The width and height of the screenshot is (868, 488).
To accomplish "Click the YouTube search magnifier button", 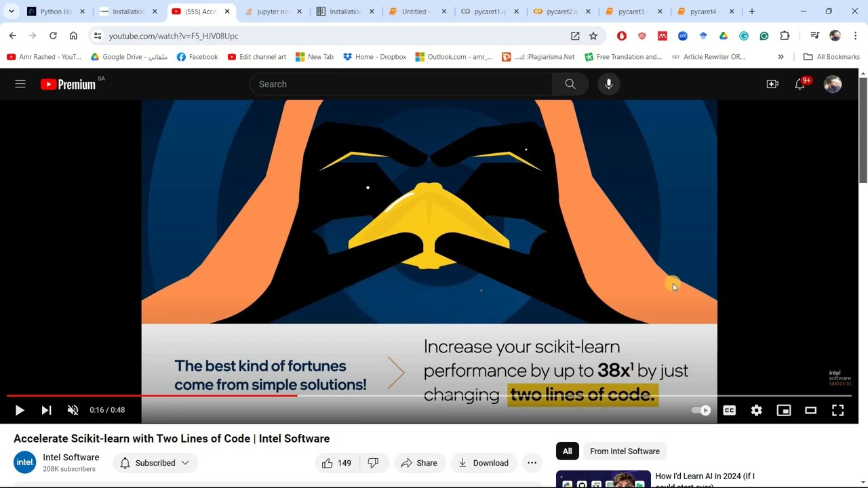I will pos(570,84).
